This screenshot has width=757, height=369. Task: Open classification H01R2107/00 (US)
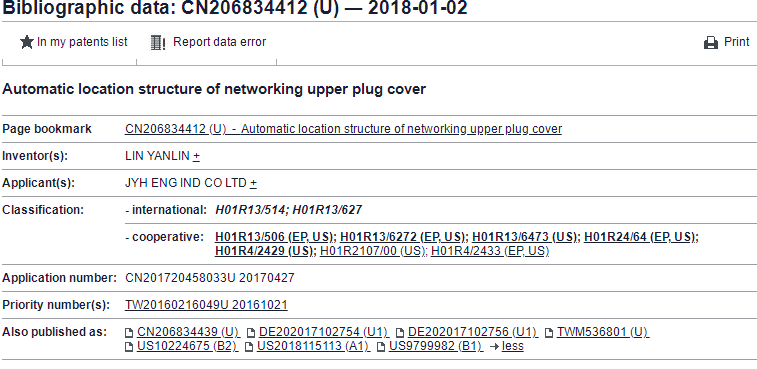coord(372,251)
